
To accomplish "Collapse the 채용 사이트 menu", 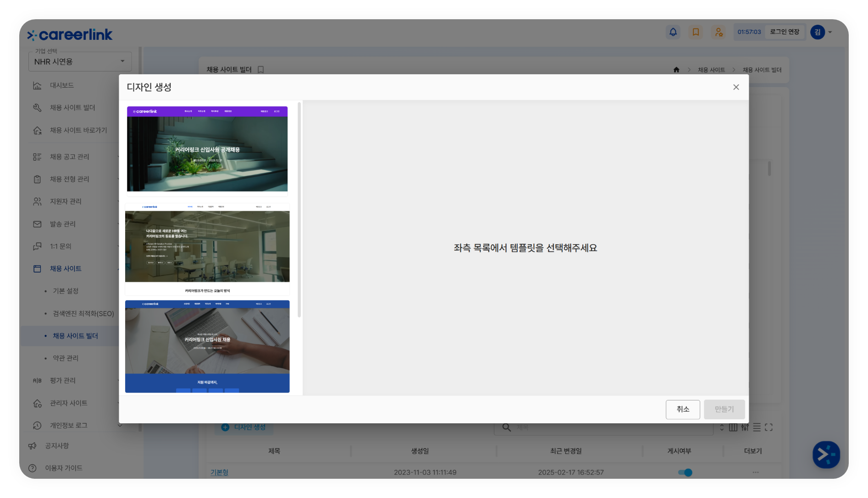I will pos(66,269).
